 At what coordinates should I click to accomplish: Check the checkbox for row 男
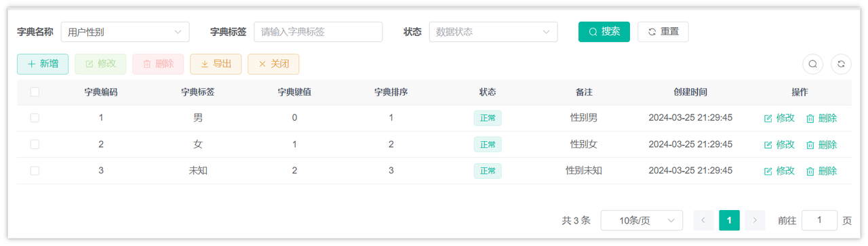(35, 118)
